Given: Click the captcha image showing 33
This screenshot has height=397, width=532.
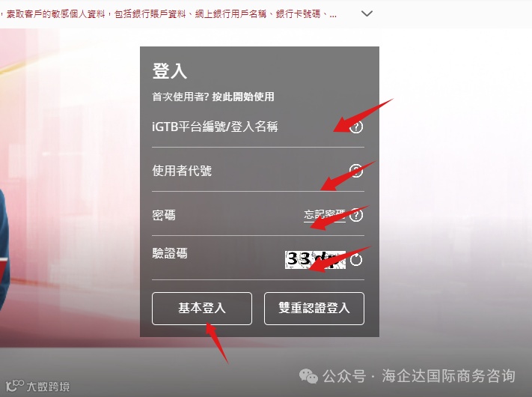Looking at the screenshot, I should tap(315, 260).
